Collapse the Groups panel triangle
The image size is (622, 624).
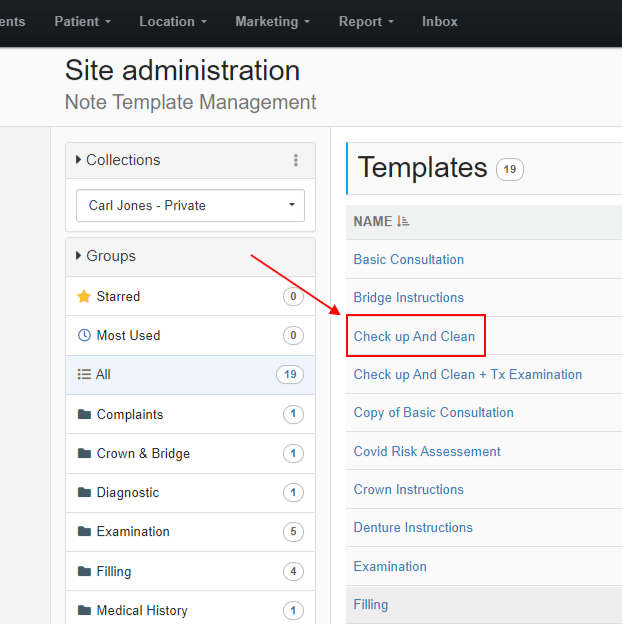point(78,255)
